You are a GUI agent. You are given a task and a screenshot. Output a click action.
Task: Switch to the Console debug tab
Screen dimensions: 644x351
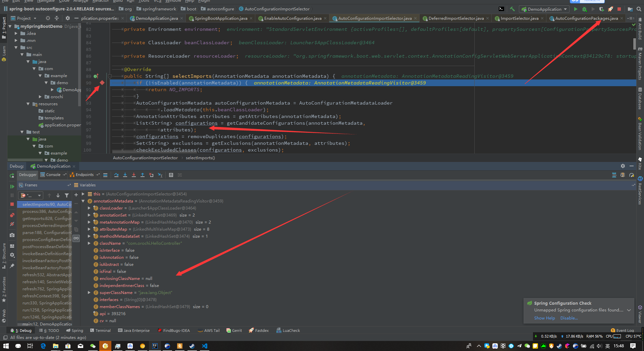53,175
